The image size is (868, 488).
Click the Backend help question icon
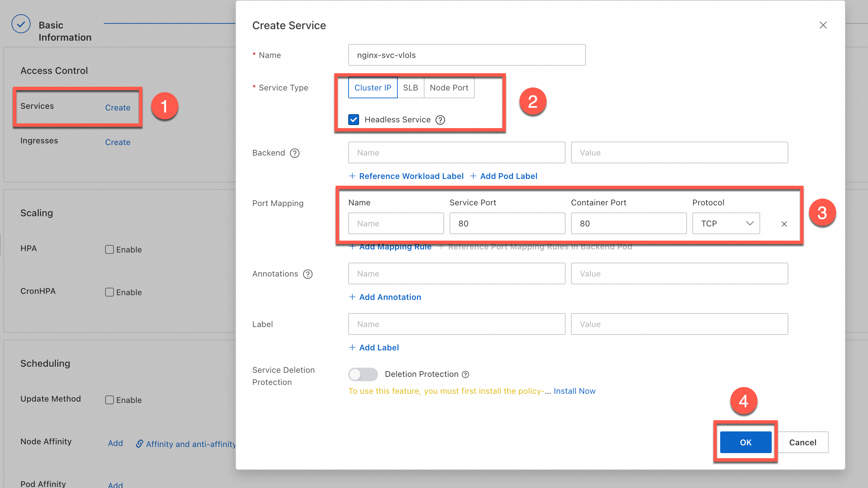click(x=295, y=153)
